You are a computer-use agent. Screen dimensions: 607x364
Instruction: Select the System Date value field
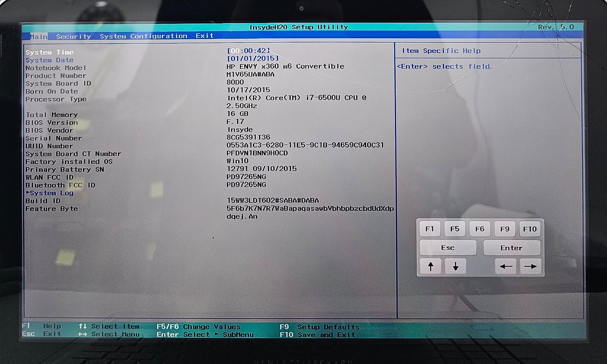click(x=253, y=58)
